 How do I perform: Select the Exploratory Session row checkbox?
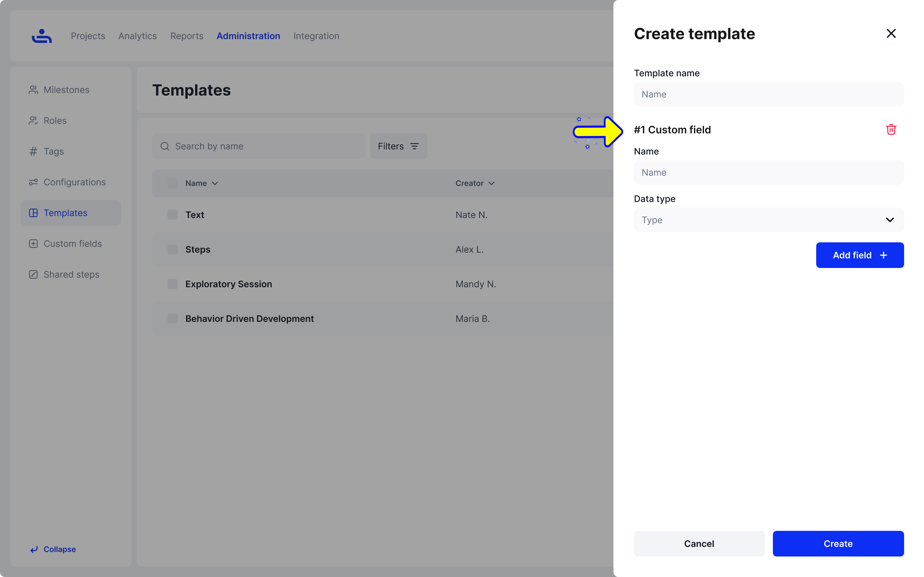pos(173,284)
